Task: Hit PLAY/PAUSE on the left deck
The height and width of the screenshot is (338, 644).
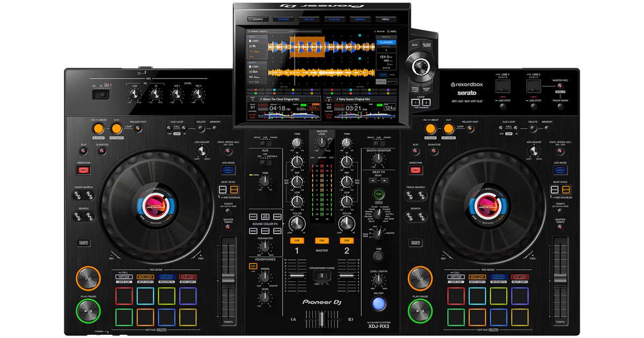Action: pyautogui.click(x=88, y=311)
